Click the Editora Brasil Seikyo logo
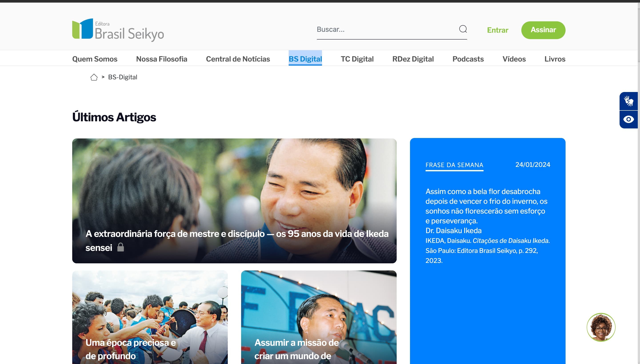The height and width of the screenshot is (364, 640). (118, 30)
